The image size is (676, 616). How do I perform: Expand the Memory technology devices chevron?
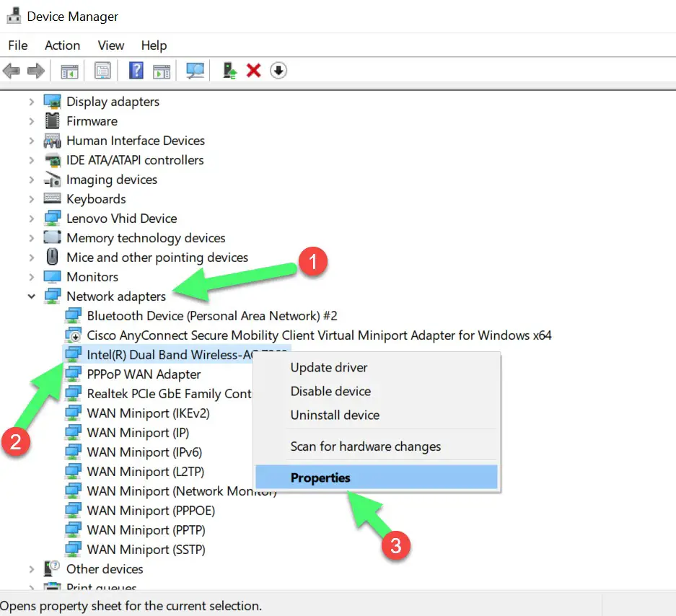coord(32,238)
